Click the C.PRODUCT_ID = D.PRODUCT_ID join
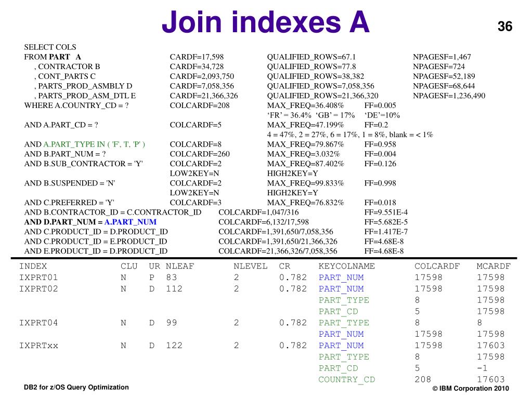The image size is (532, 411). click(x=96, y=232)
